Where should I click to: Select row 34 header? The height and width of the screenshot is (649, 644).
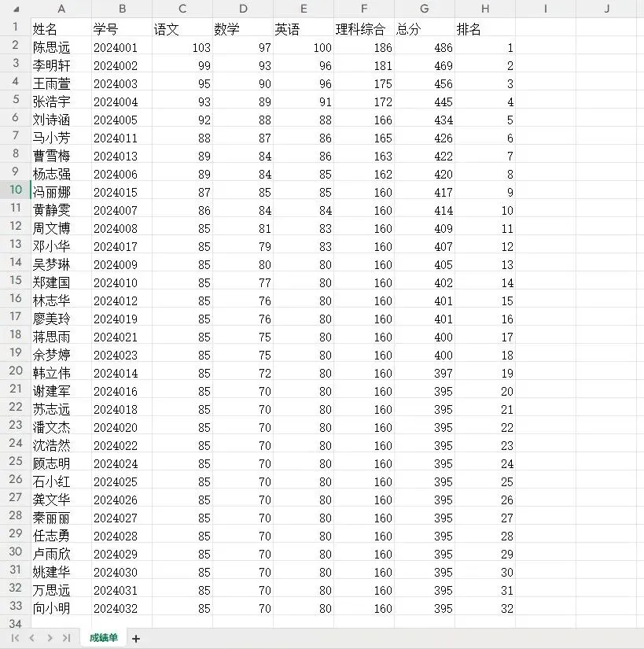15,622
